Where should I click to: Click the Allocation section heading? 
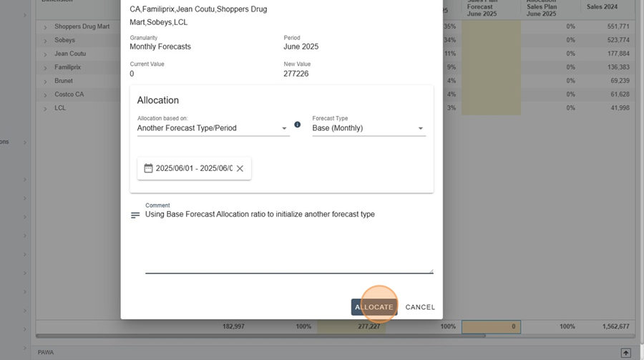coord(157,100)
